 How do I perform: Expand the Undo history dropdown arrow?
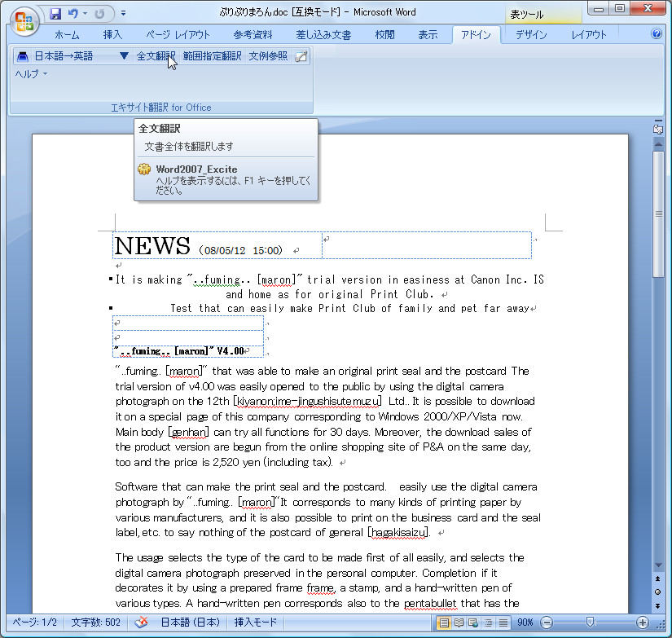85,13
